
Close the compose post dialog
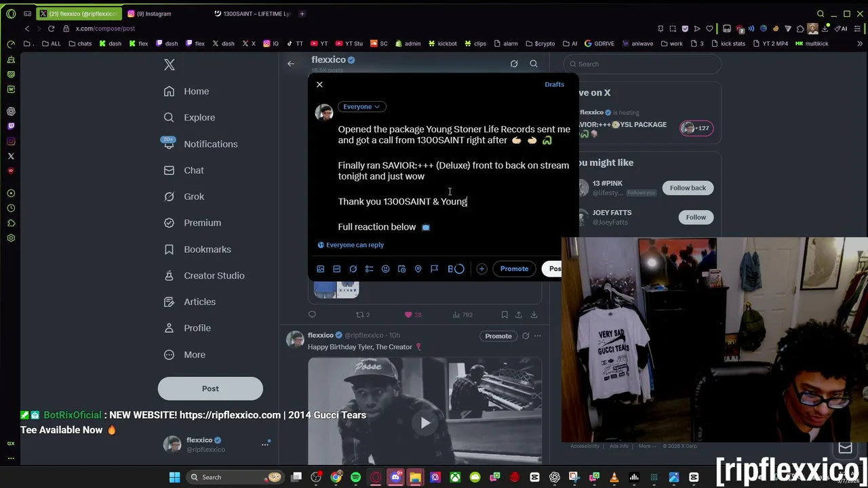[319, 85]
